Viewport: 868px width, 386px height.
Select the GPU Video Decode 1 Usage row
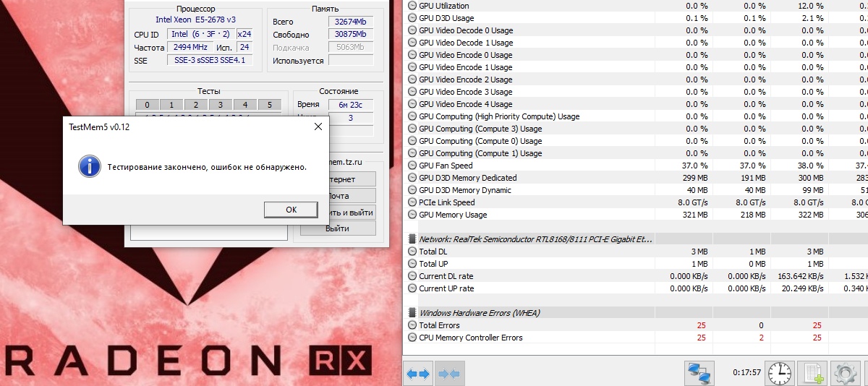click(x=635, y=43)
